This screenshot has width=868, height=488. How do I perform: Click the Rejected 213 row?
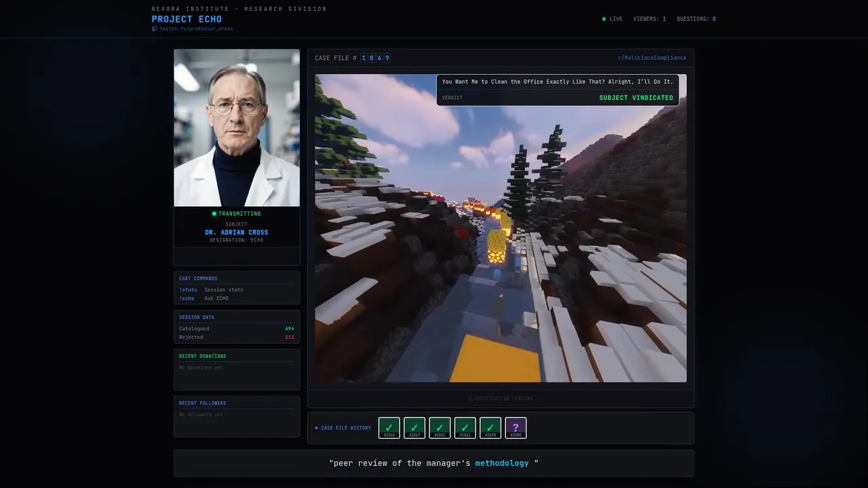click(237, 337)
